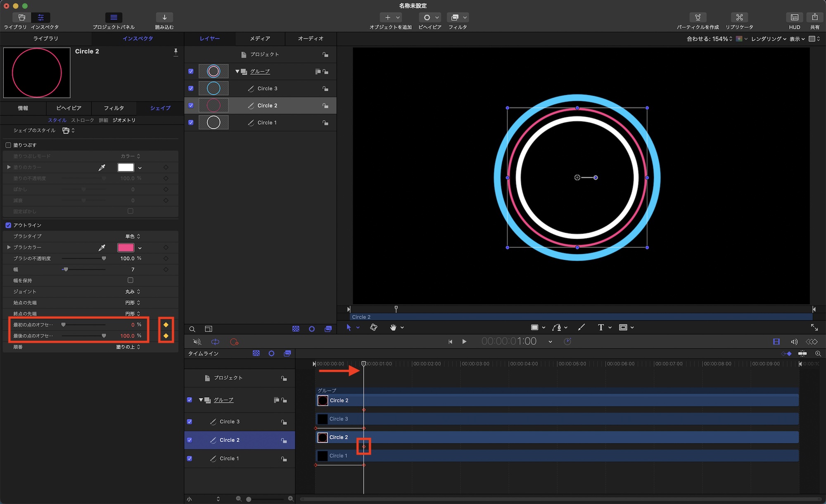Disable the アウトライン (Outline) checkbox
This screenshot has height=504, width=826.
8,225
